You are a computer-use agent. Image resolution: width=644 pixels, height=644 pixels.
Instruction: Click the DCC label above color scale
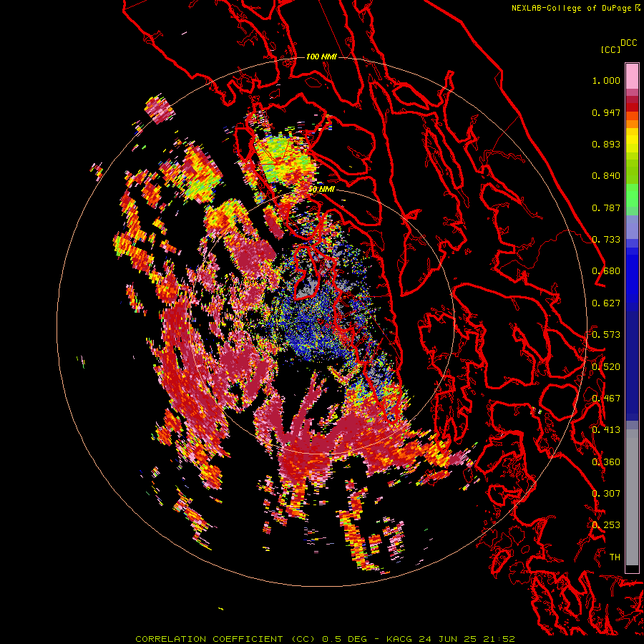point(628,43)
